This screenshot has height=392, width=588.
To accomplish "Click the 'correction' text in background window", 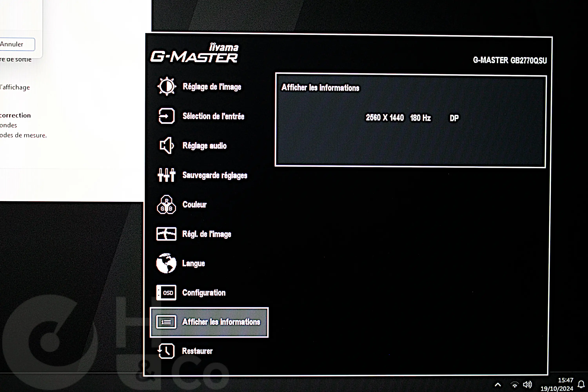I will (15, 115).
